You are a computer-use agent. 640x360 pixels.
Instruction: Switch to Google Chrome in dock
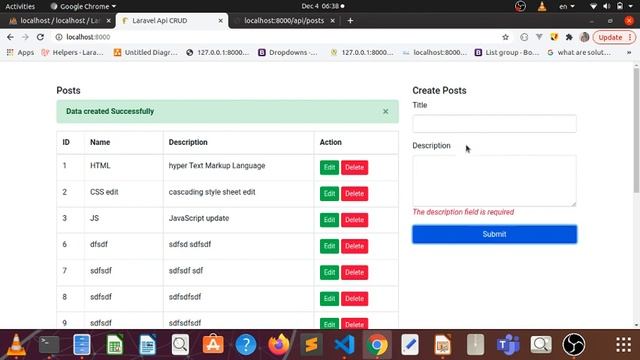click(377, 345)
